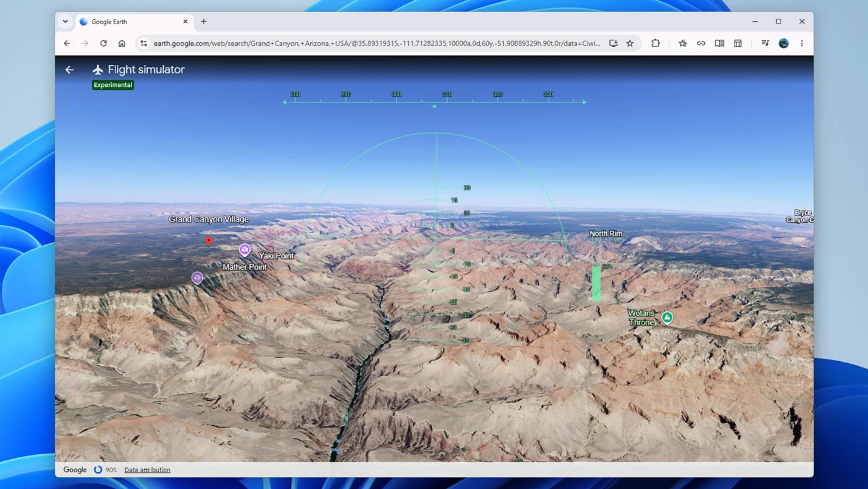
Task: Click the URL address field
Action: 377,43
